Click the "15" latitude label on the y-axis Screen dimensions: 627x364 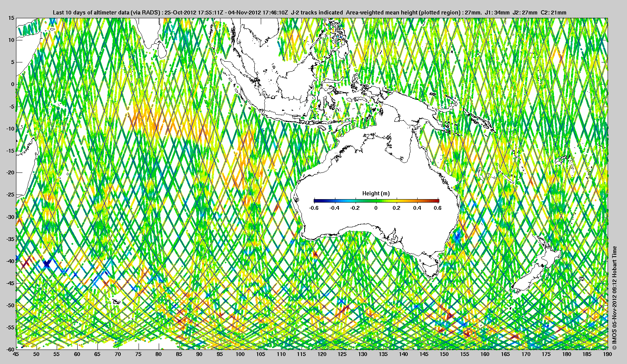coord(11,18)
